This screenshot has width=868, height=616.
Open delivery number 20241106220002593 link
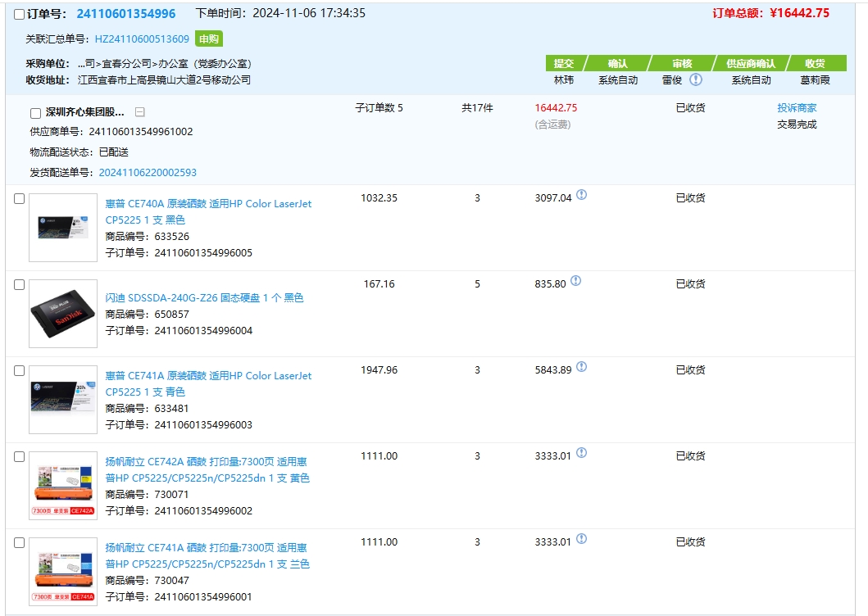click(148, 173)
